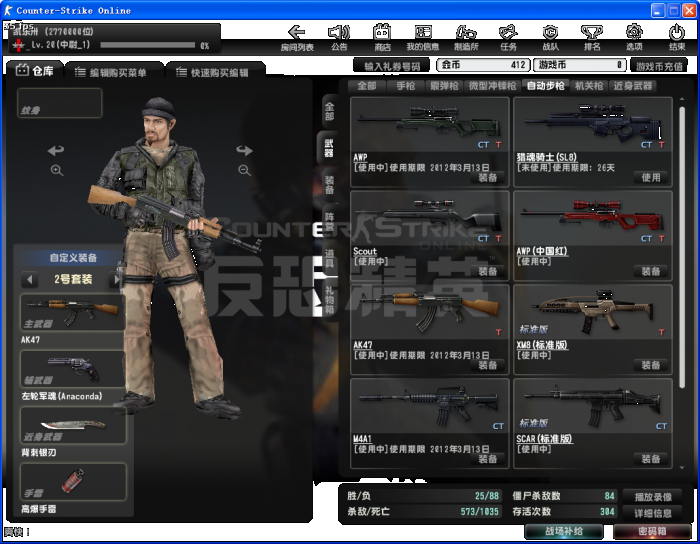Select the Shotgun (霰弹枪) filter tab
Screen dimensions: 700x544
click(x=444, y=86)
